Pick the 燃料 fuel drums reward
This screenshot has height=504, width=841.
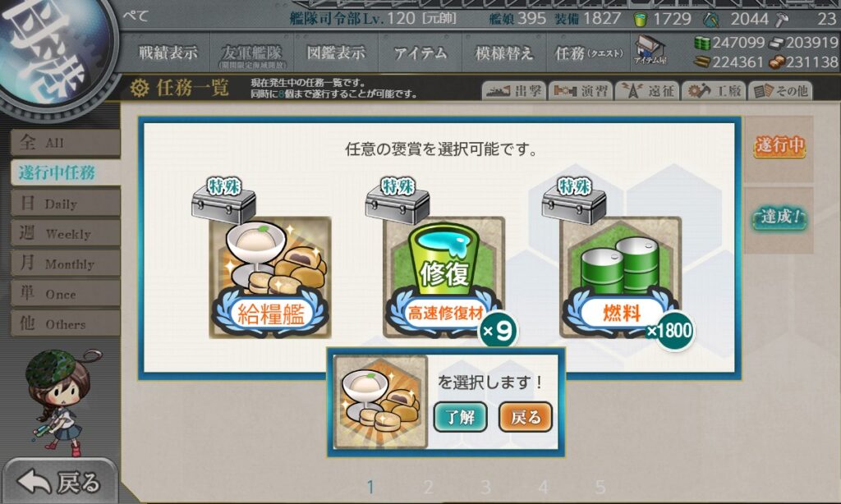pyautogui.click(x=620, y=277)
